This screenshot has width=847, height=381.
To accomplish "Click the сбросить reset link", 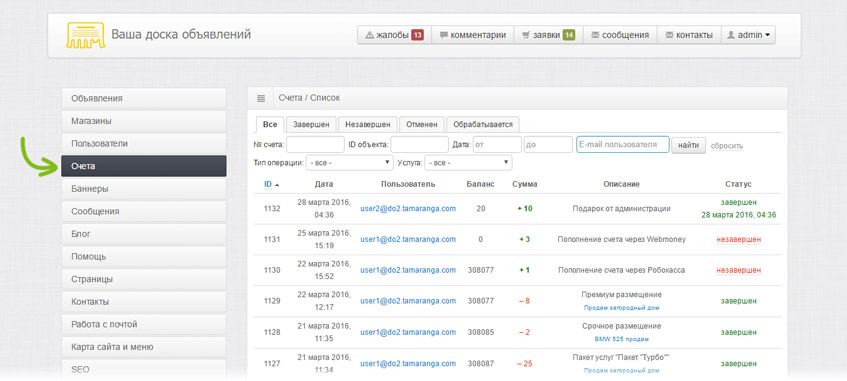I will [x=727, y=146].
